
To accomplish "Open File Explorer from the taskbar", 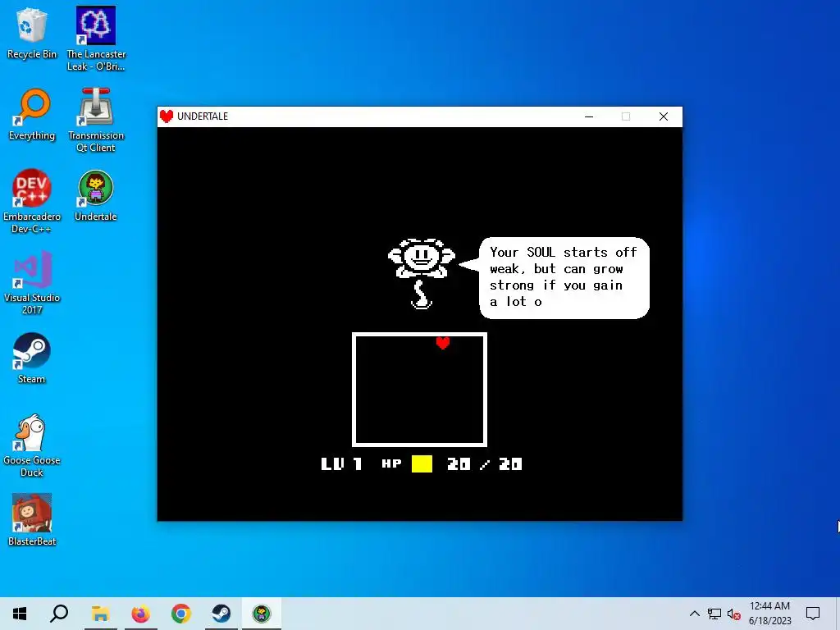I will tap(100, 614).
